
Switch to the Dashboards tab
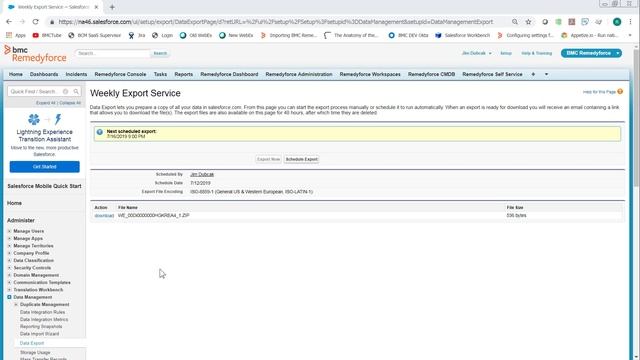(x=44, y=74)
